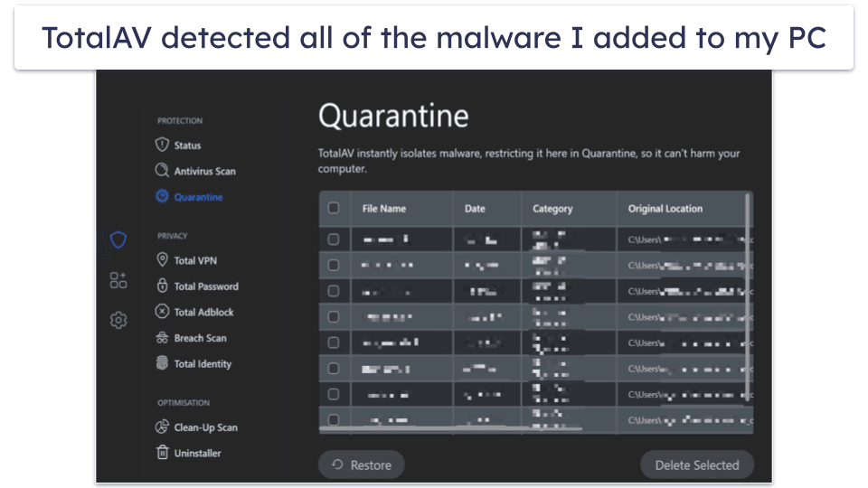Open Total Adblock
Image resolution: width=868 pixels, height=488 pixels.
click(203, 312)
